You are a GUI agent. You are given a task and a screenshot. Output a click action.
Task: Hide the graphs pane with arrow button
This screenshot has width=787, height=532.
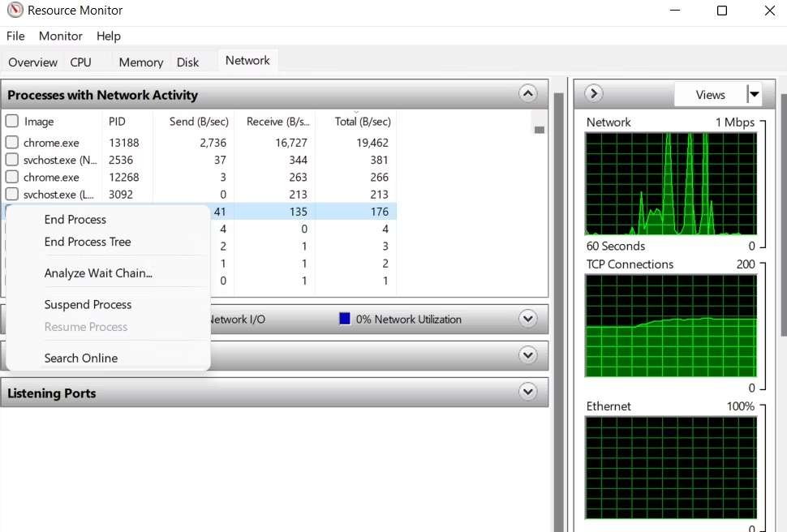click(594, 94)
